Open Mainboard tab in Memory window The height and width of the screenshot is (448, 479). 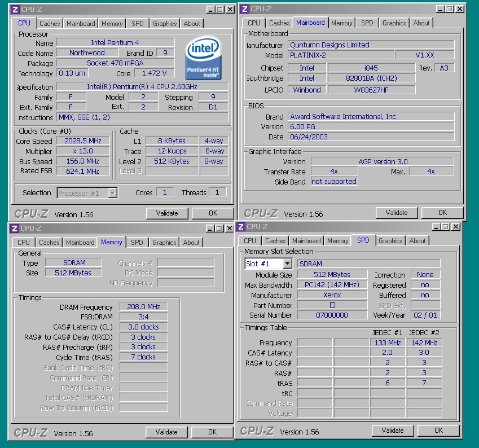[x=80, y=242]
